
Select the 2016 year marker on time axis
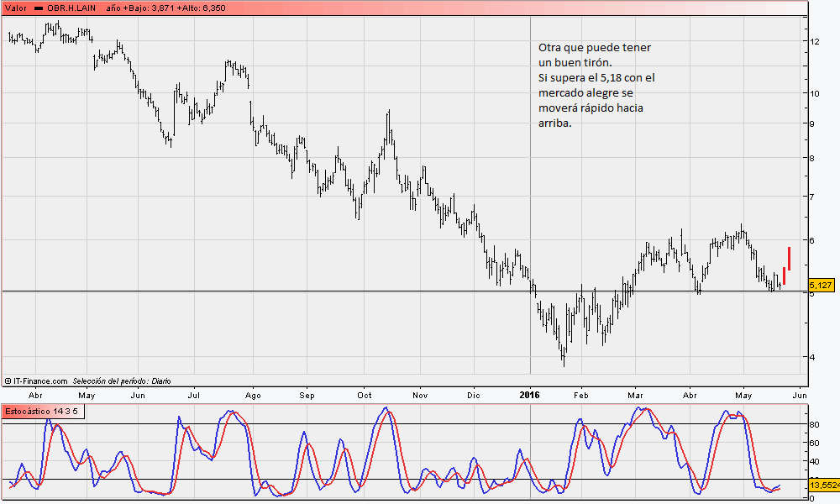coord(530,394)
